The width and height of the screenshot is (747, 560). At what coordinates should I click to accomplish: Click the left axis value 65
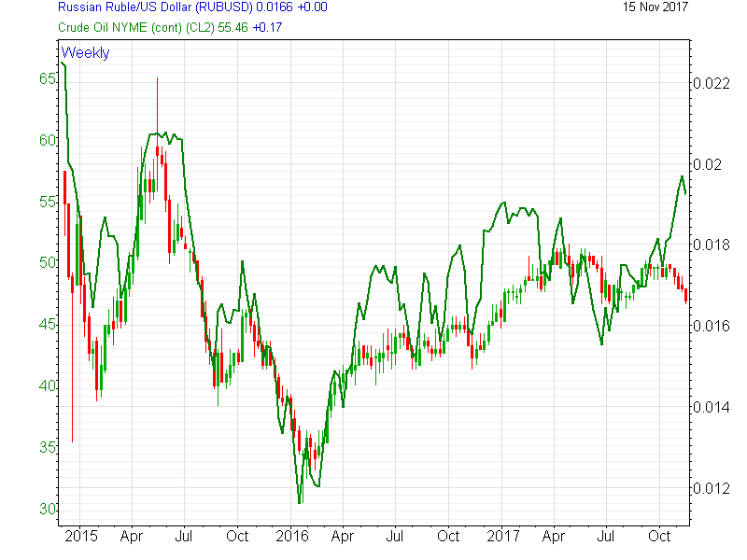[48, 79]
